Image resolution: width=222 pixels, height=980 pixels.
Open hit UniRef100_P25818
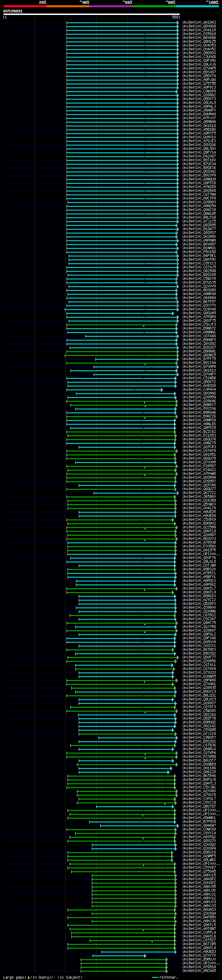pos(199,34)
